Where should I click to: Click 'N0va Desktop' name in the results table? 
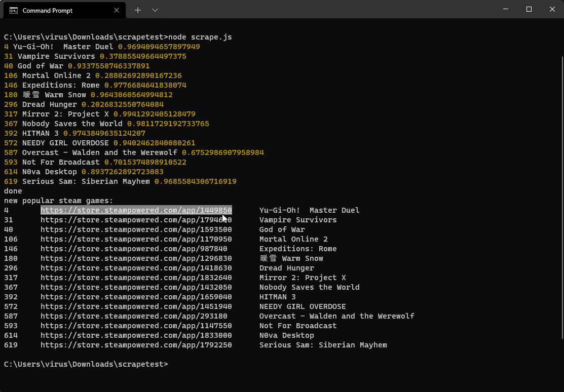coord(287,336)
